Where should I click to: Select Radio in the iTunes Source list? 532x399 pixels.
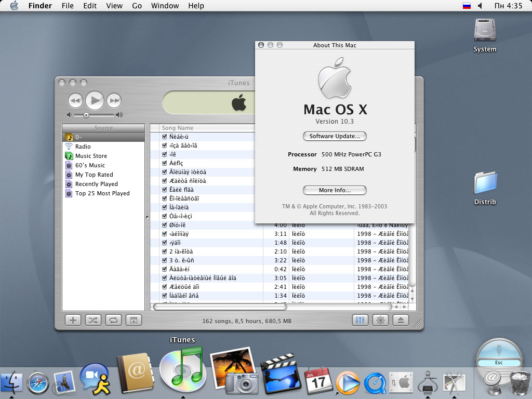point(103,147)
